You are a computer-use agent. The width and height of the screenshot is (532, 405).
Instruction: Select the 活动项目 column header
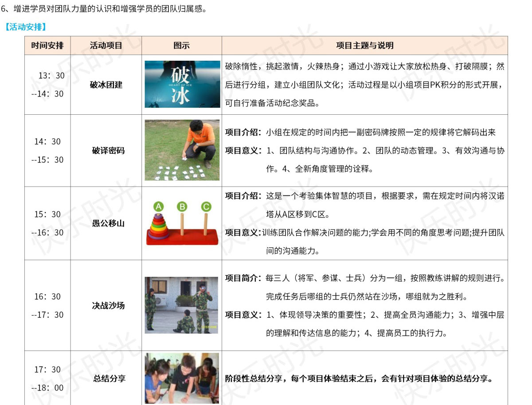click(106, 46)
